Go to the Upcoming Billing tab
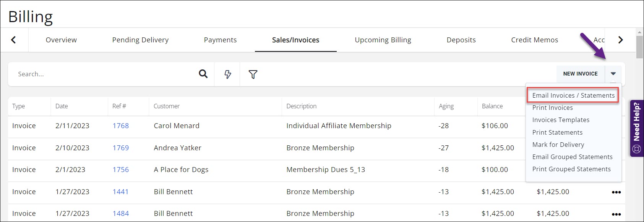The width and height of the screenshot is (644, 222). click(383, 40)
